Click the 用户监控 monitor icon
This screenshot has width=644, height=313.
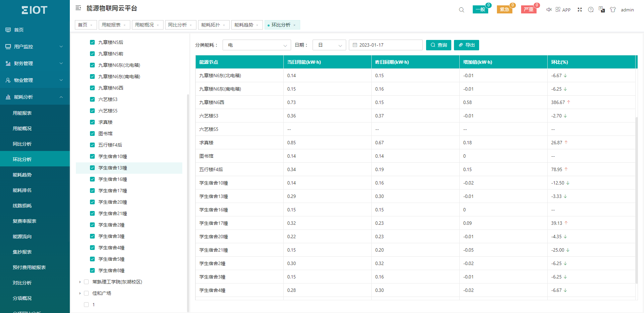tap(8, 47)
